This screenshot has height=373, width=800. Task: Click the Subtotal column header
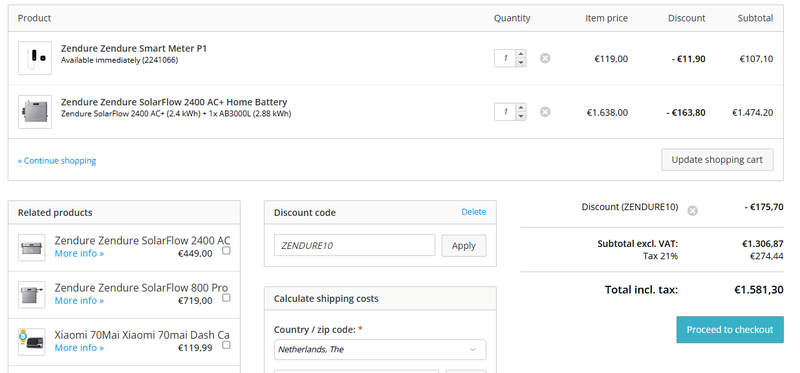755,18
